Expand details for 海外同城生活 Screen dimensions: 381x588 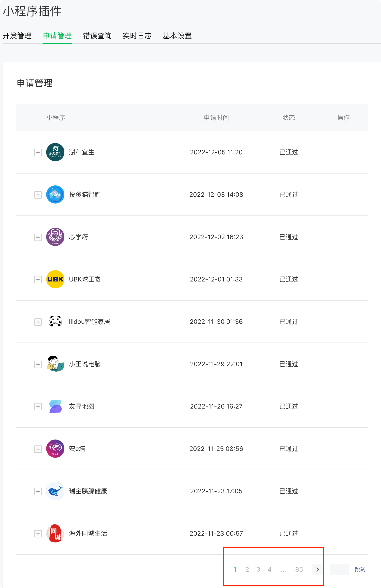coord(38,534)
